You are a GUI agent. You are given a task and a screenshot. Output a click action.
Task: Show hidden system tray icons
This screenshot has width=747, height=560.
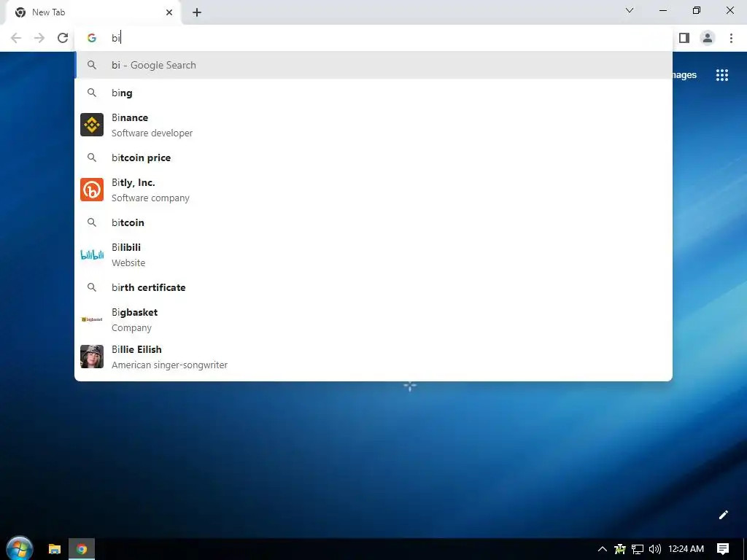pyautogui.click(x=602, y=549)
